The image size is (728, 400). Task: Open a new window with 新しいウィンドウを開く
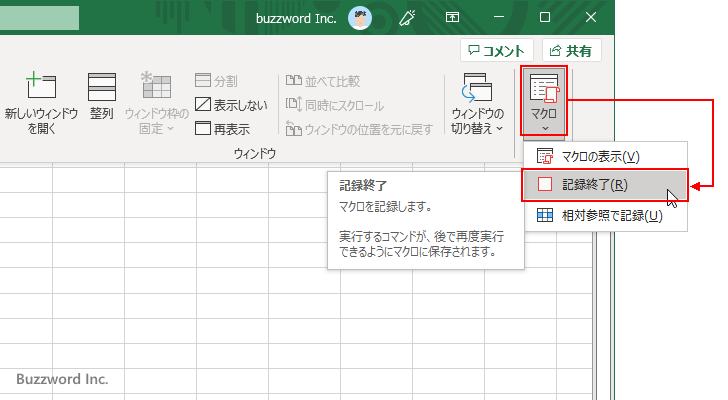[41, 103]
